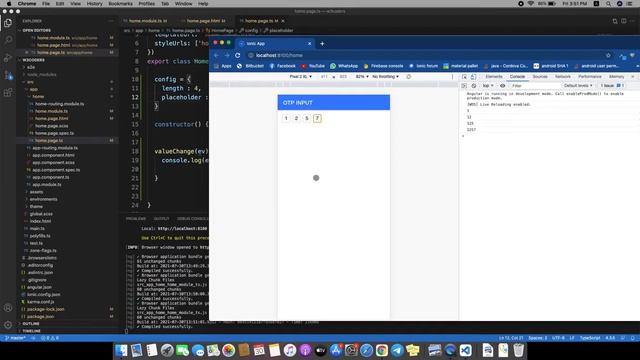Switch to the Elements tab in DevTools

(494, 77)
